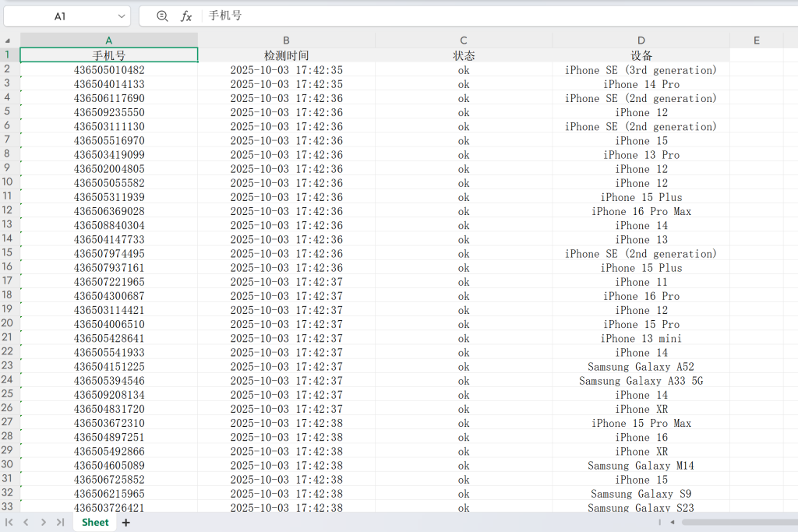The height and width of the screenshot is (532, 798).
Task: Select cell with 436506369028
Action: click(x=109, y=211)
